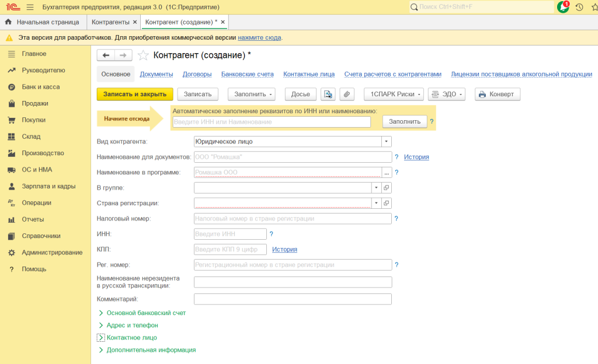
Task: Click the ИНН input field
Action: [230, 234]
